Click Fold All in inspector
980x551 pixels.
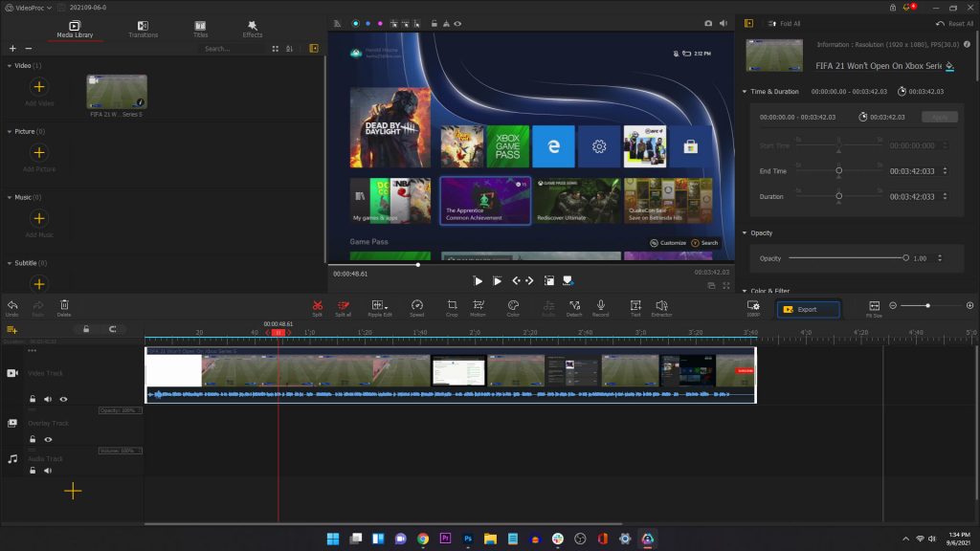(x=785, y=24)
